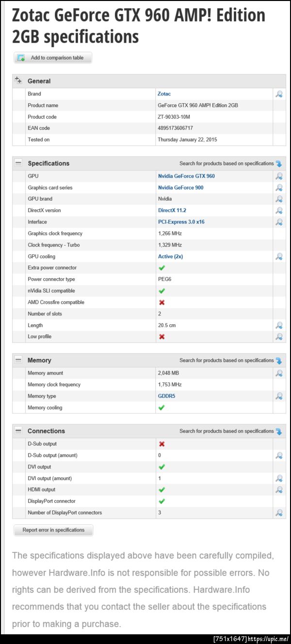291x644 pixels.
Task: Collapse the Specifications section
Action: click(18, 163)
